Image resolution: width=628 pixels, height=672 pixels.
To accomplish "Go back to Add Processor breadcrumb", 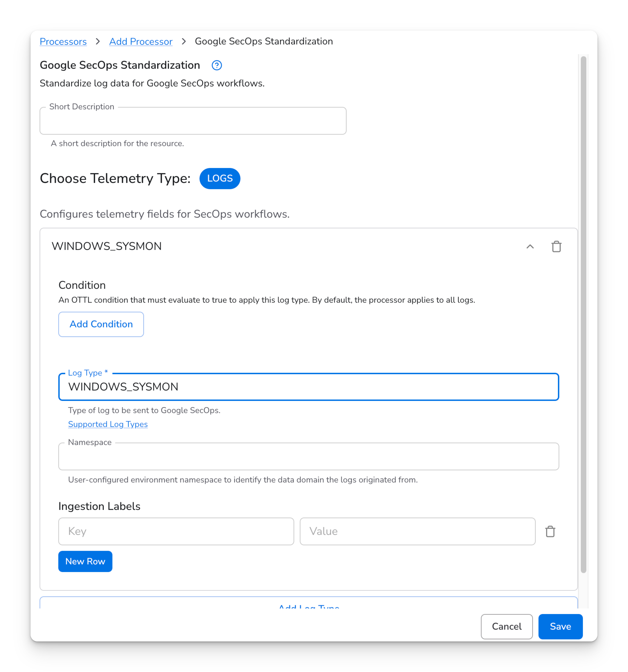I will pos(141,42).
